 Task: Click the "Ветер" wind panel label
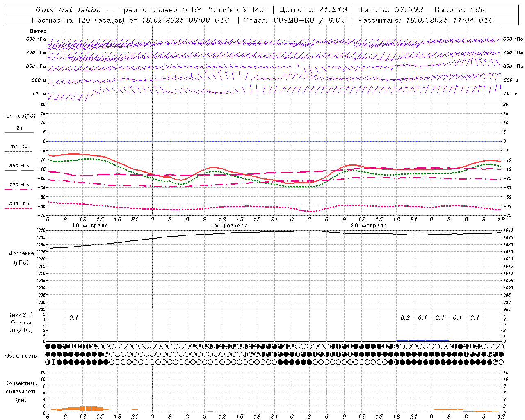click(38, 31)
